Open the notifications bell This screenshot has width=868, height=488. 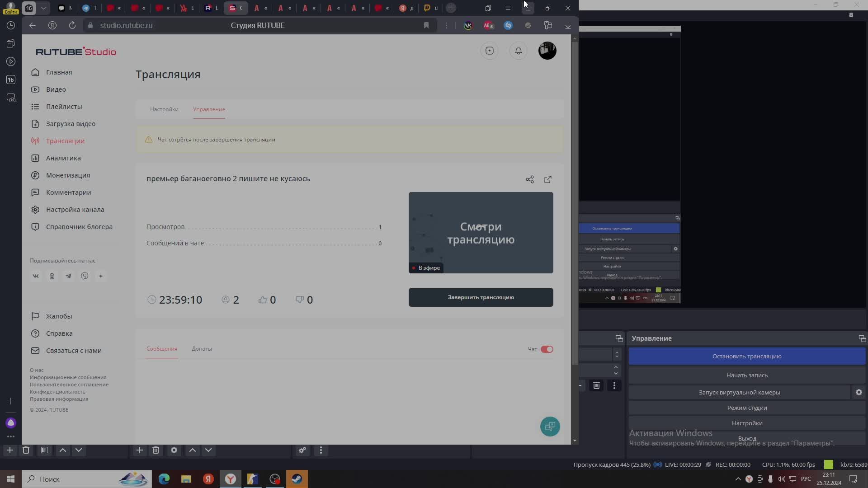coord(519,51)
